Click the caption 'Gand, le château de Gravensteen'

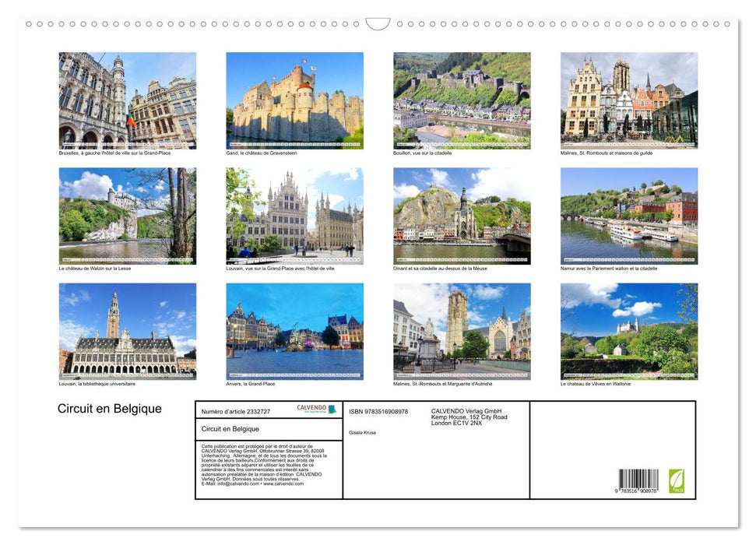pos(262,153)
